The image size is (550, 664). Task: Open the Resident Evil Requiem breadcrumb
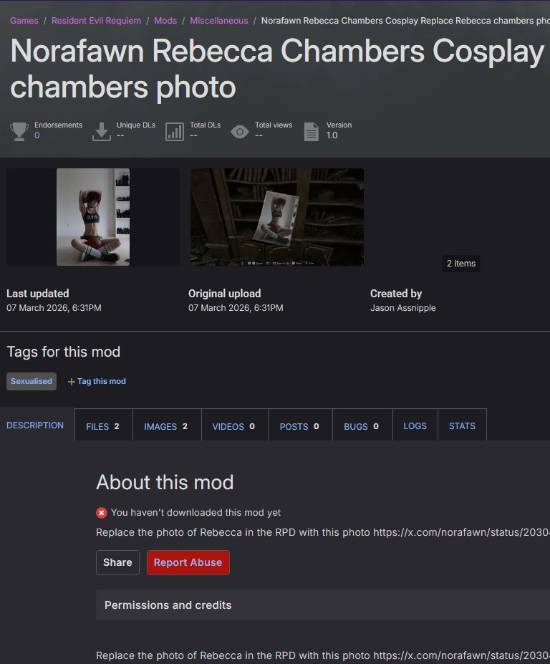96,21
